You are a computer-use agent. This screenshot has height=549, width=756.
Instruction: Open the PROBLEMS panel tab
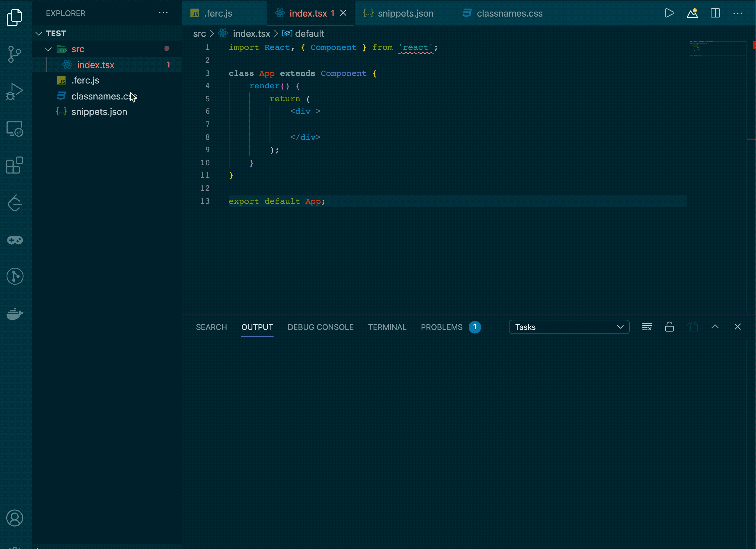tap(441, 327)
